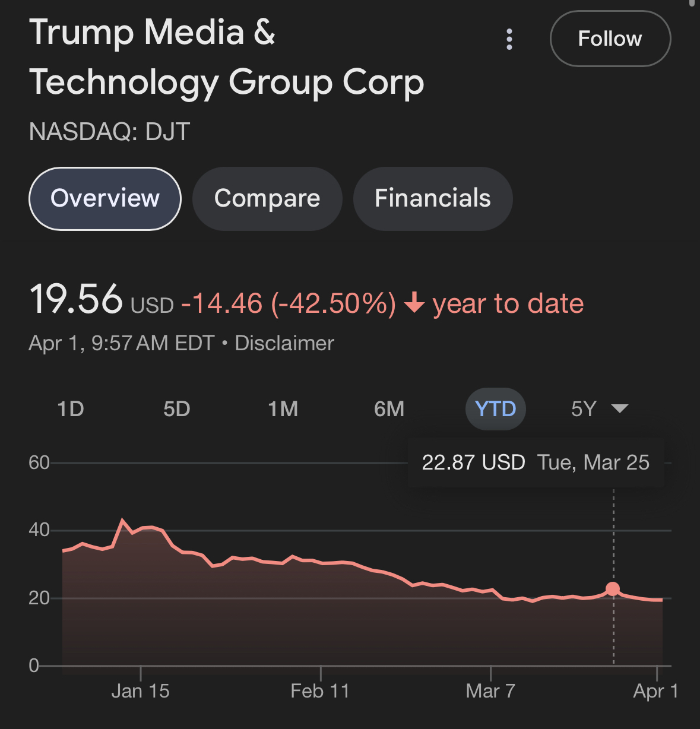
Task: Click the Follow button
Action: (x=610, y=39)
